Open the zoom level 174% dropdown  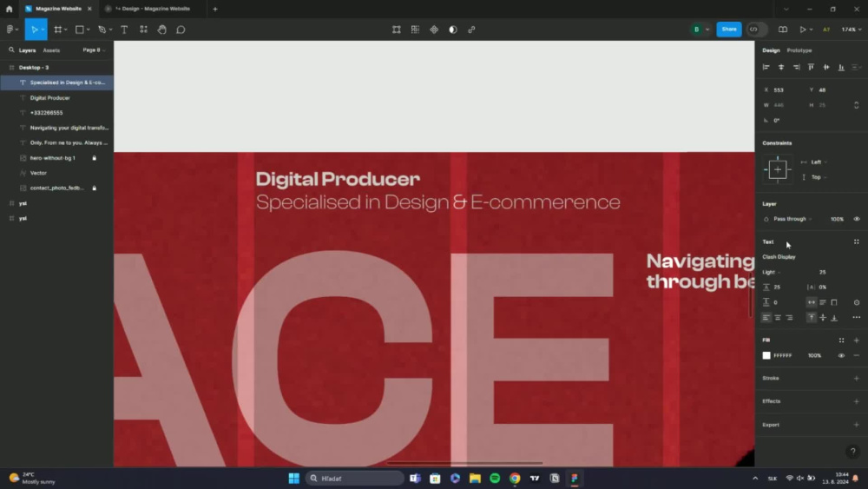tap(852, 30)
